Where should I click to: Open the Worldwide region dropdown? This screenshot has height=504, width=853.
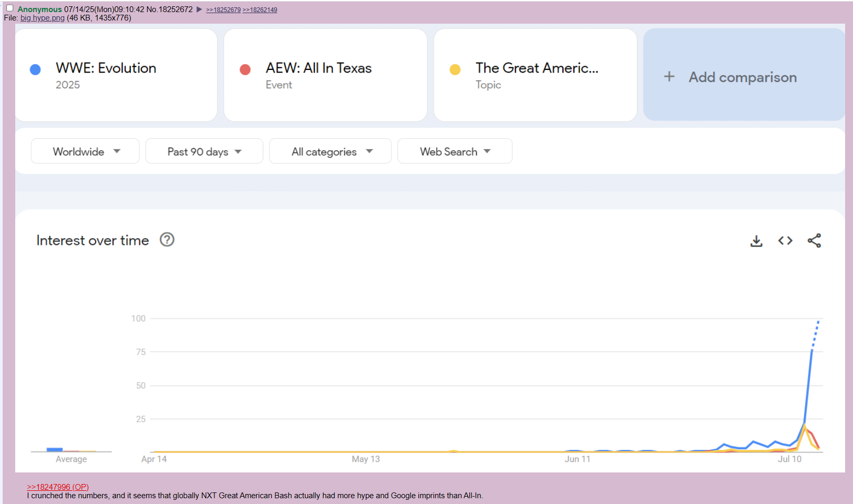point(85,151)
